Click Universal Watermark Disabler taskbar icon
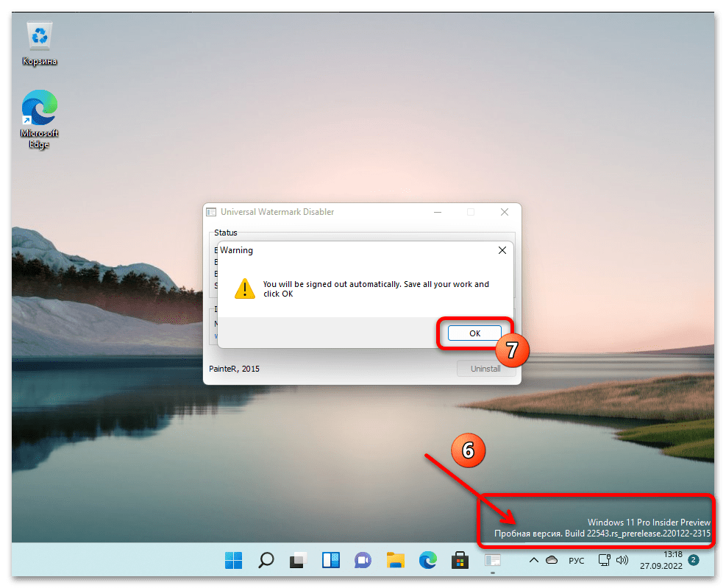 click(493, 560)
